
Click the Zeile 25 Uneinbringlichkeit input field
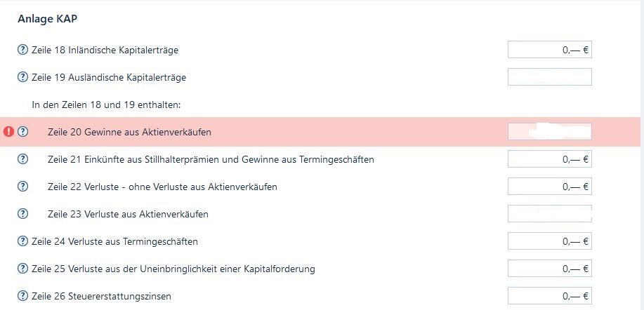549,269
